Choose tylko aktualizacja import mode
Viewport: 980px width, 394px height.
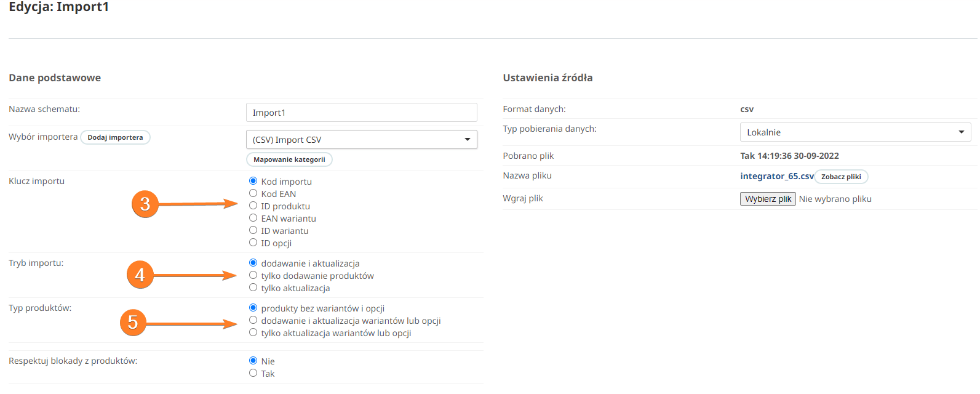point(253,287)
